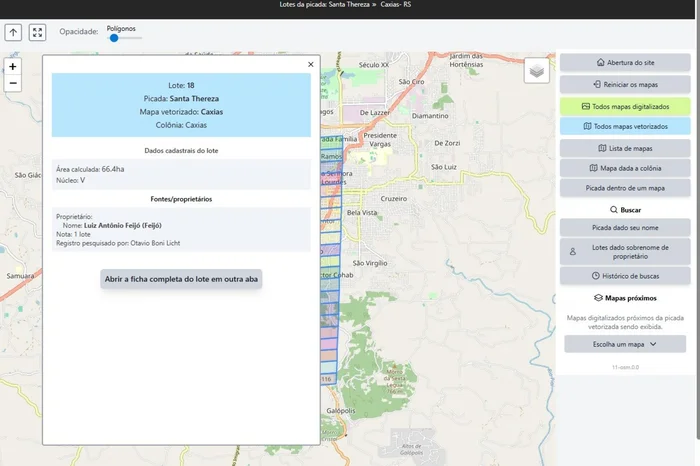
Task: Zoom out the map with minus button
Action: 13,83
